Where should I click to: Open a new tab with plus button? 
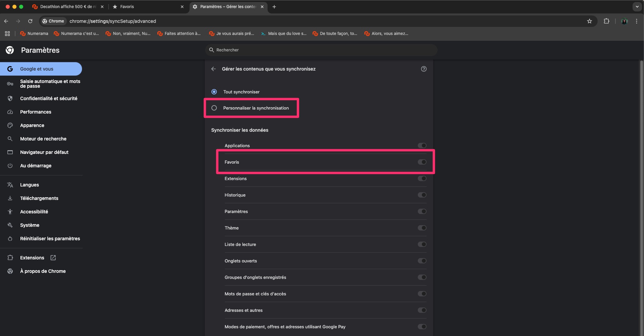click(x=274, y=7)
